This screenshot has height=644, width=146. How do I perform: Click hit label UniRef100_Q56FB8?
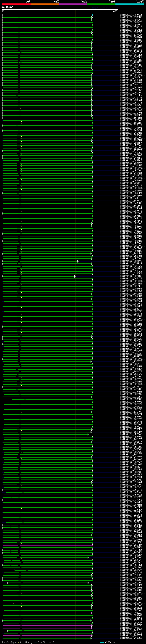coord(131,289)
